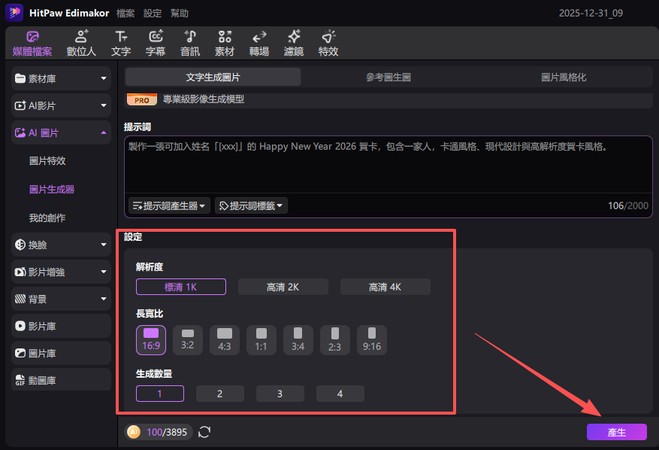Choose the 2:3 aspect ratio
Viewport: 659px width, 450px height.
(x=335, y=340)
